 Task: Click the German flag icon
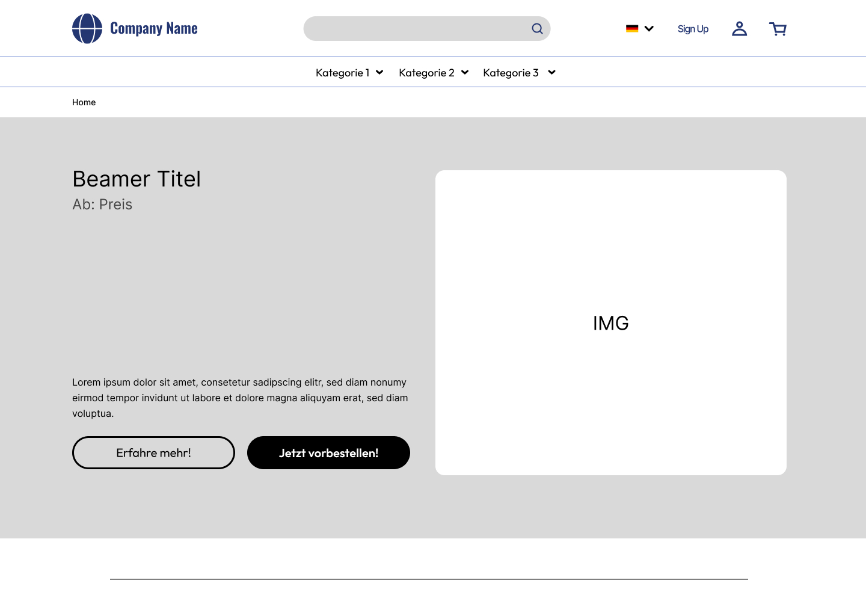632,28
